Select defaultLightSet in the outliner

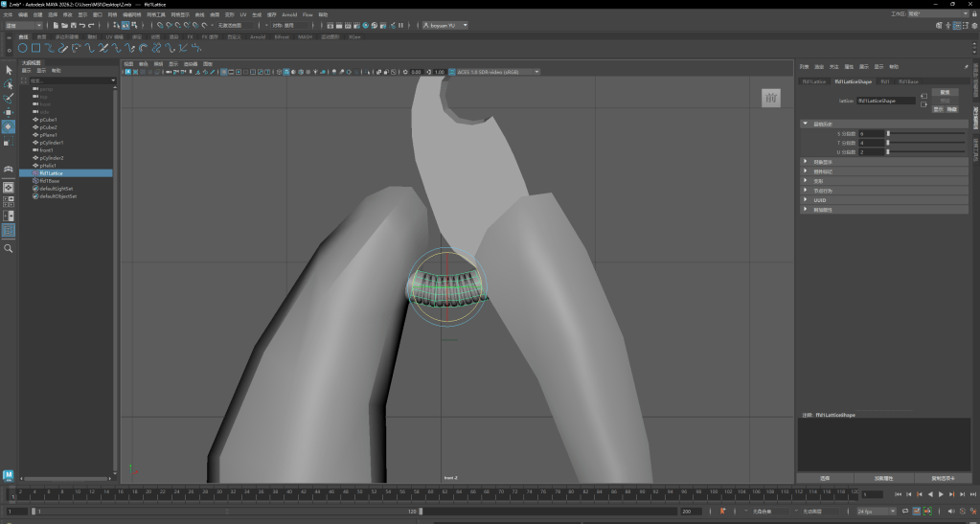tap(56, 189)
